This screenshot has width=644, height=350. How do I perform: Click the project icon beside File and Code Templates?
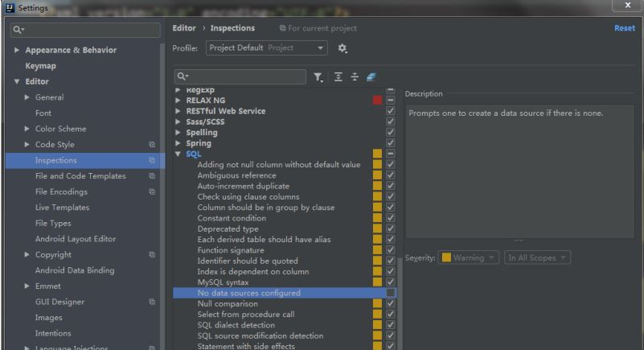[152, 176]
